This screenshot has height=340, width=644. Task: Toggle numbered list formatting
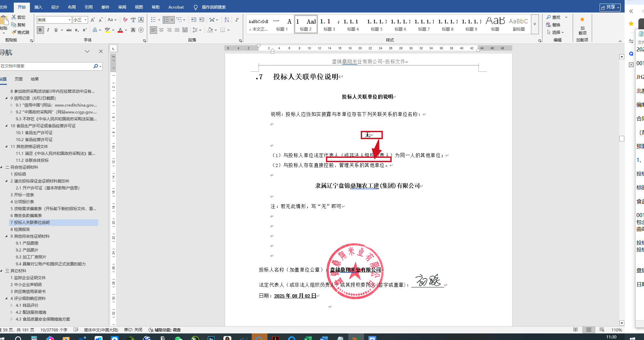click(x=166, y=20)
